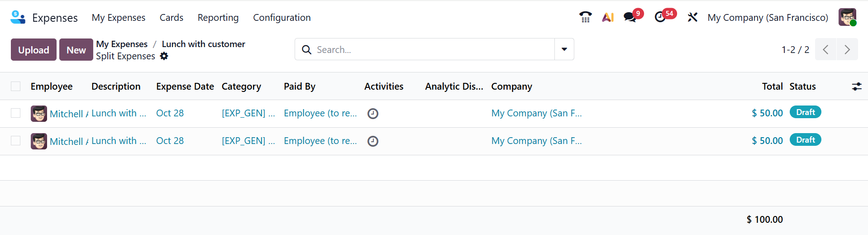Tick the checkbox for the second expense row
Image resolution: width=868 pixels, height=235 pixels.
click(x=16, y=141)
